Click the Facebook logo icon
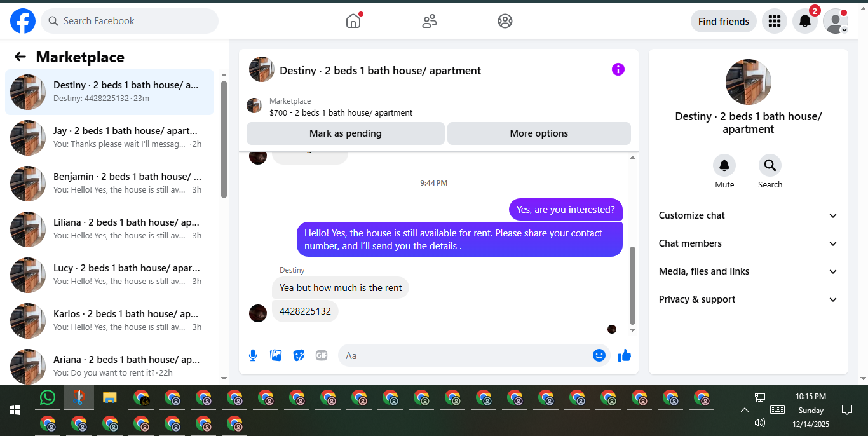Image resolution: width=868 pixels, height=436 pixels. [23, 21]
